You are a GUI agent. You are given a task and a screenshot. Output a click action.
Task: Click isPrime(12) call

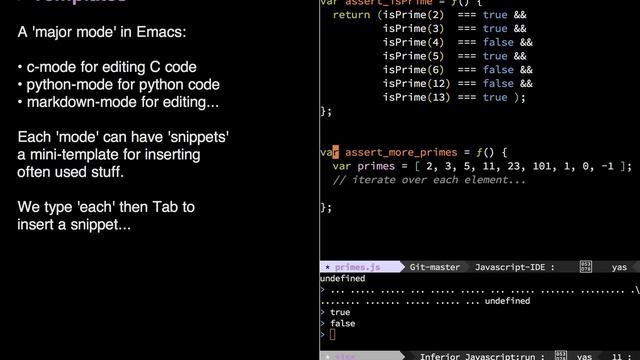coord(416,84)
